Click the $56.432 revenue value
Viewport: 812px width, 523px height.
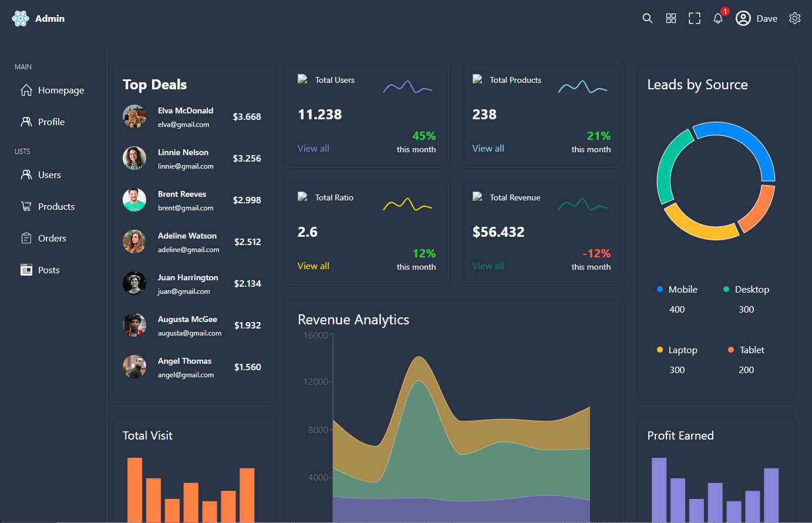[498, 232]
